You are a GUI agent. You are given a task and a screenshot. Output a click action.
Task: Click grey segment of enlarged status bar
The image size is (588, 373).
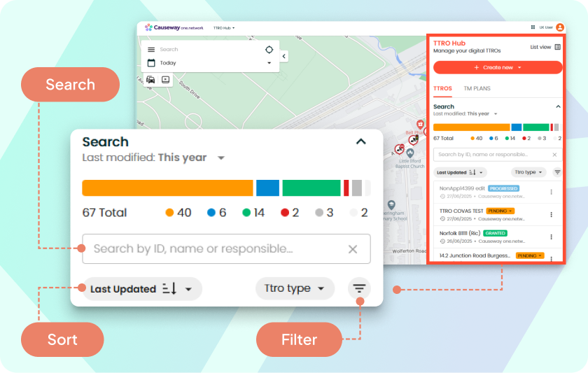pyautogui.click(x=357, y=188)
